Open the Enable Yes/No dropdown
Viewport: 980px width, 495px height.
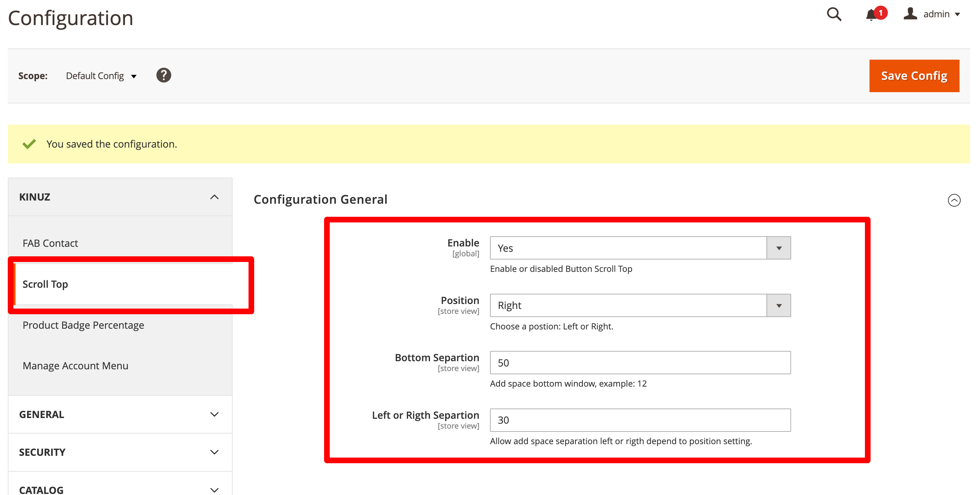(x=640, y=248)
